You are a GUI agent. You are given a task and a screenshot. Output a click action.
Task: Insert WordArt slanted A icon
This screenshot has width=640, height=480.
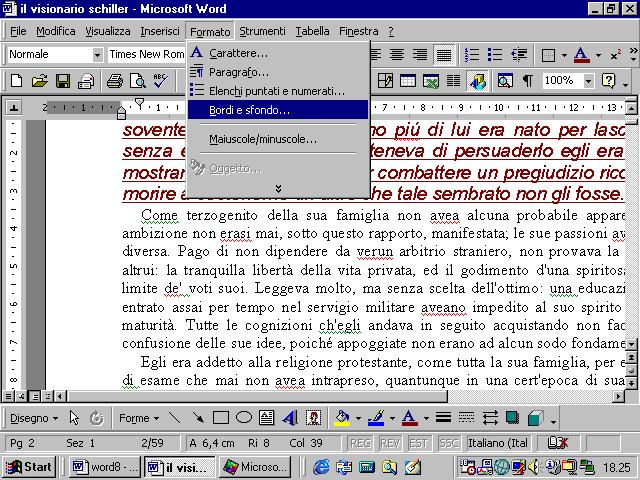tap(290, 418)
